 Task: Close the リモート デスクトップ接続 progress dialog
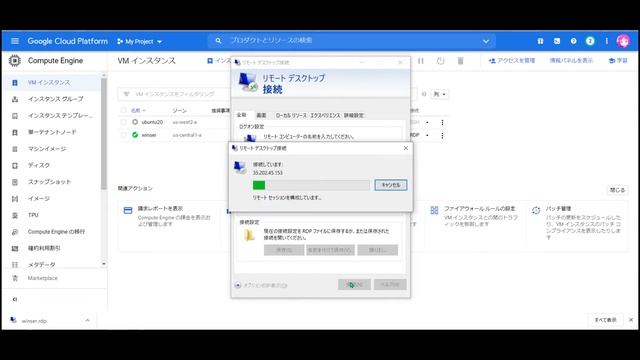(x=406, y=148)
